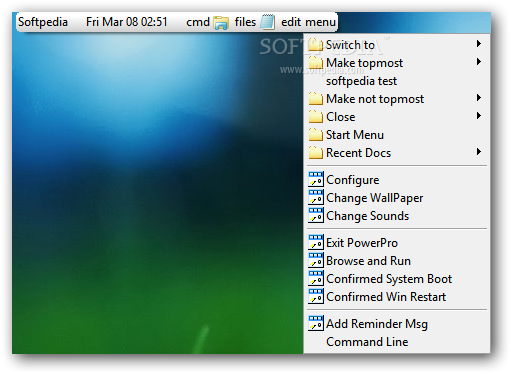
Task: Expand the Close submenu arrow
Action: 479,116
